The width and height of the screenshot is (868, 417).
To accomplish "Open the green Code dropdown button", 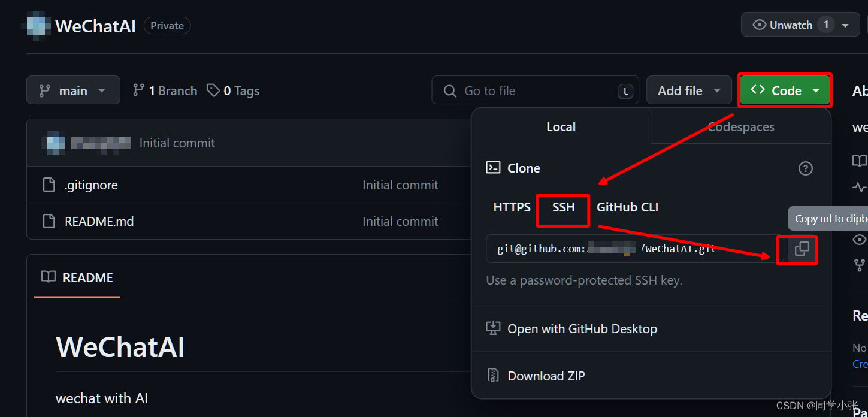I will point(785,90).
